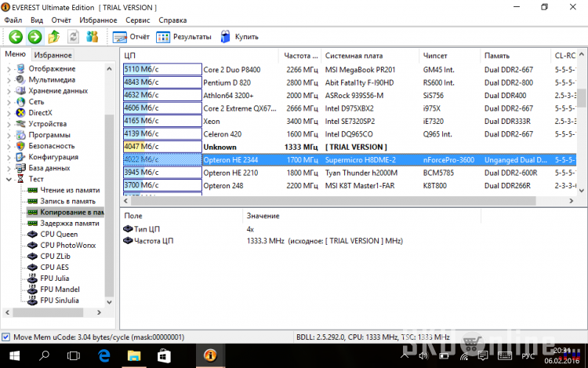Viewport: 588px width, 368px height.
Task: Expand the Программы tree node
Action: (x=9, y=135)
